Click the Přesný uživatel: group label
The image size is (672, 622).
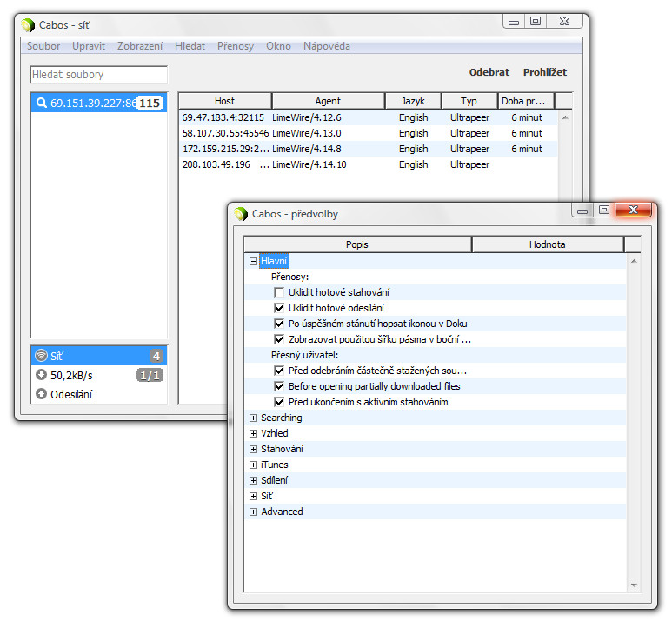pyautogui.click(x=305, y=355)
